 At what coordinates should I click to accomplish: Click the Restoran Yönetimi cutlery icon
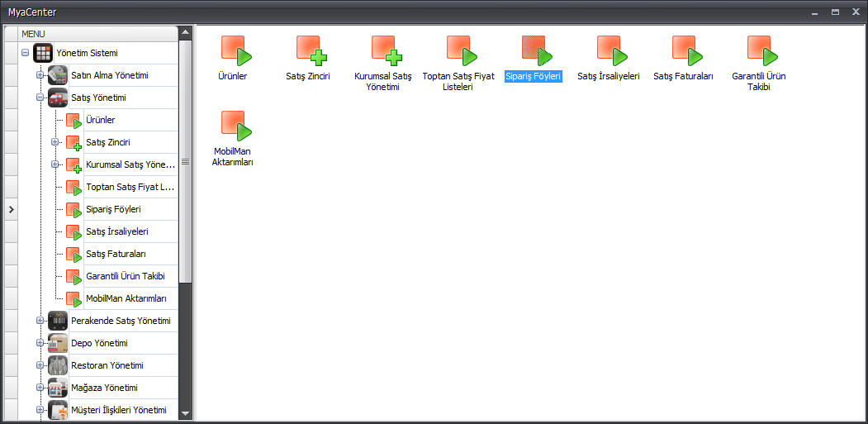[x=58, y=366]
